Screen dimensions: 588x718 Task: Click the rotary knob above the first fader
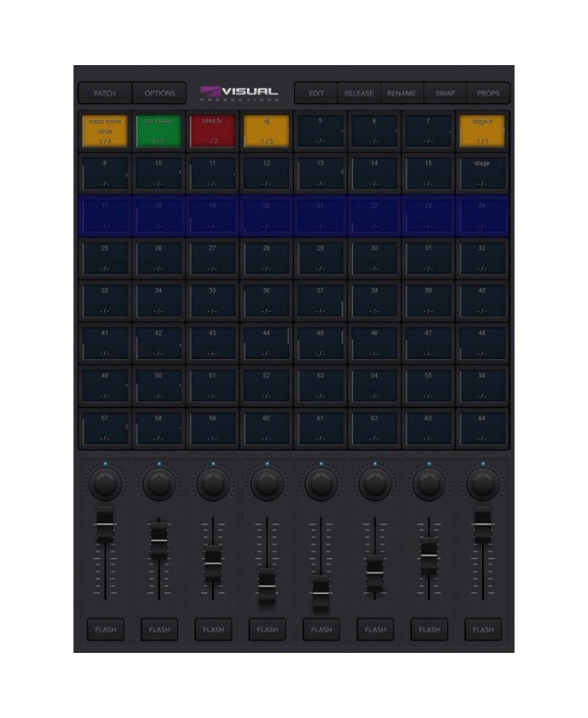tap(105, 484)
